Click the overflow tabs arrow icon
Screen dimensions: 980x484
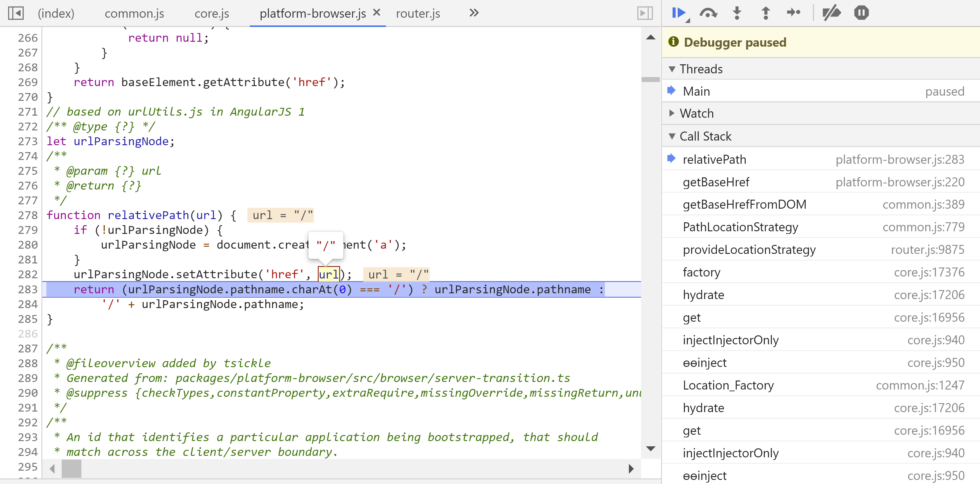pyautogui.click(x=474, y=12)
